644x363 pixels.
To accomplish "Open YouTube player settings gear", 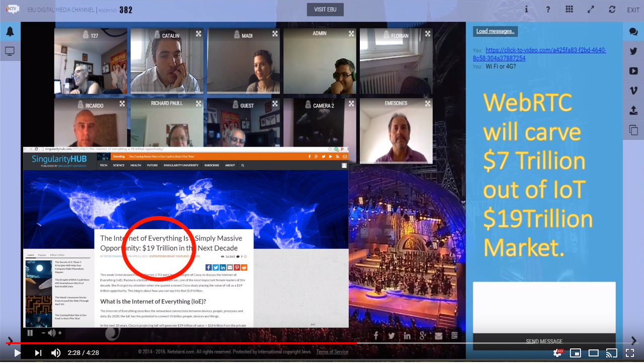I will pos(558,353).
